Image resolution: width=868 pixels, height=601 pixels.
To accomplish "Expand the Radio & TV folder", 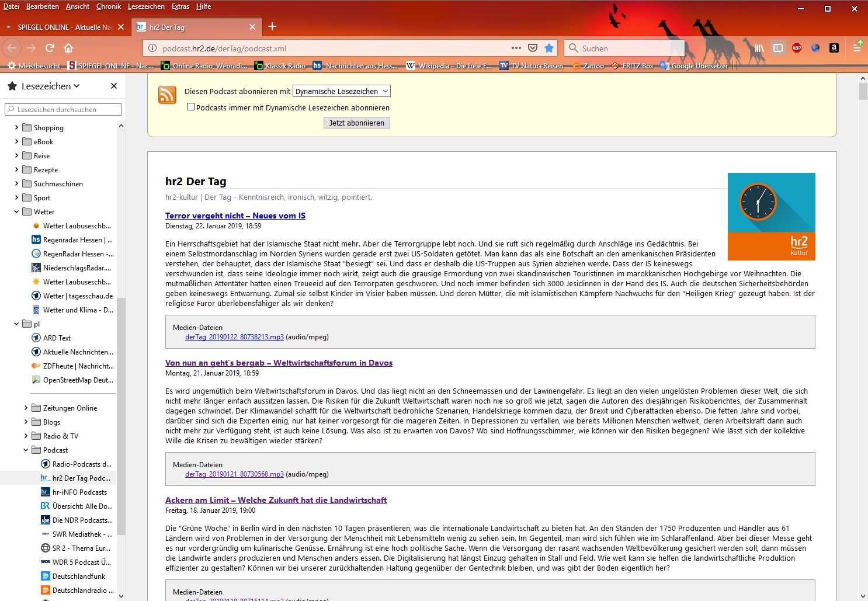I will coord(26,436).
